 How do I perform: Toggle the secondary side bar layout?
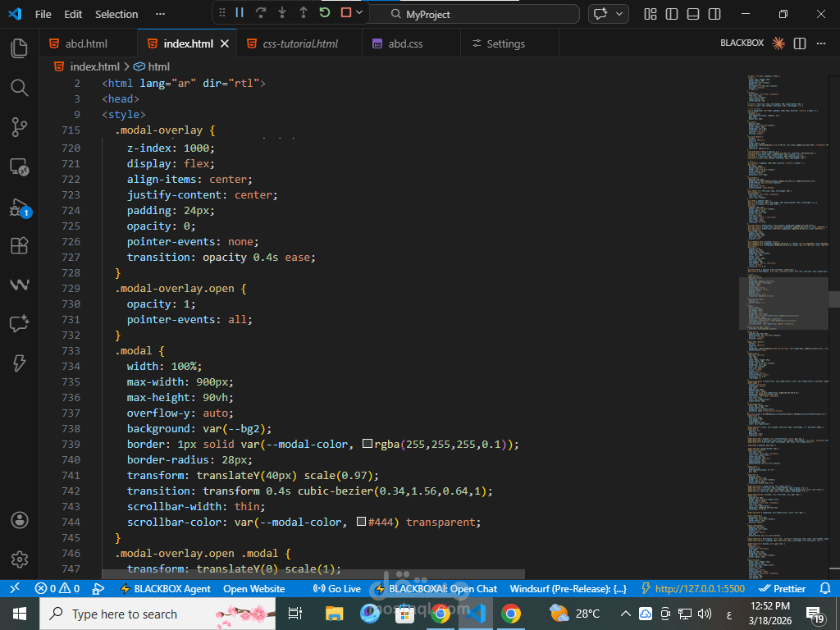pyautogui.click(x=714, y=14)
